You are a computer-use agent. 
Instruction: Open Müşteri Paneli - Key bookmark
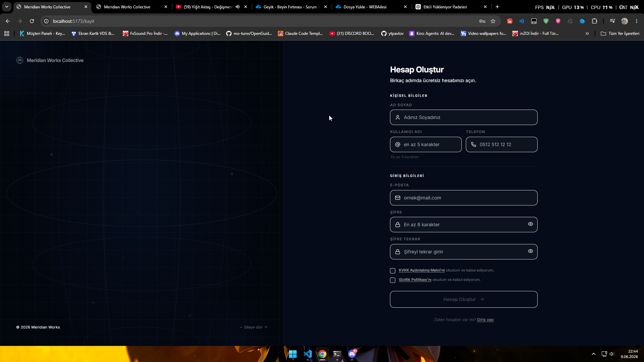click(x=42, y=34)
